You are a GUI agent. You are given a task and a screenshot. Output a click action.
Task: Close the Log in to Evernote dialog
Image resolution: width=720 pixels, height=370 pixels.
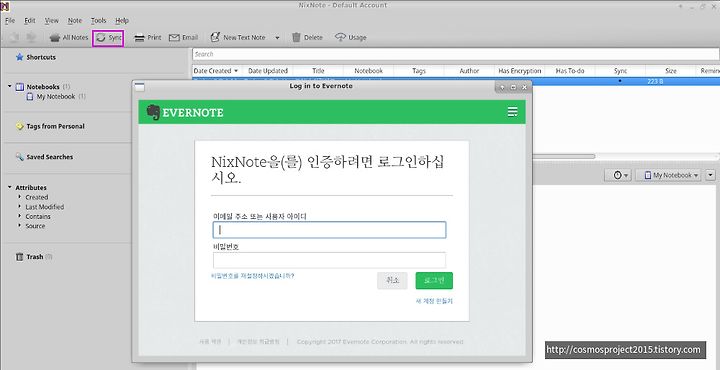[x=524, y=87]
